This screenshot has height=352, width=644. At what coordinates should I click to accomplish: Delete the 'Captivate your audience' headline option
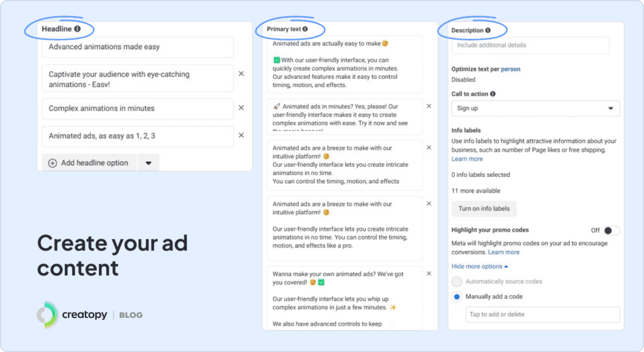click(241, 74)
